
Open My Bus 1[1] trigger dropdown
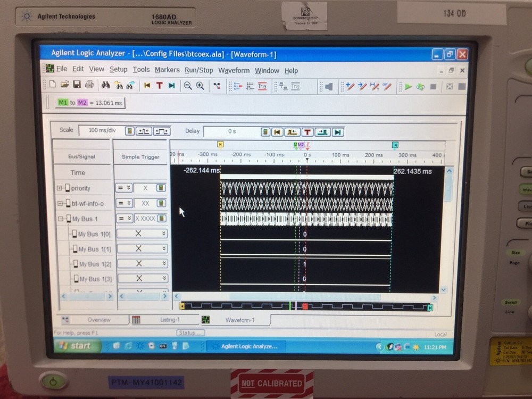click(x=143, y=248)
